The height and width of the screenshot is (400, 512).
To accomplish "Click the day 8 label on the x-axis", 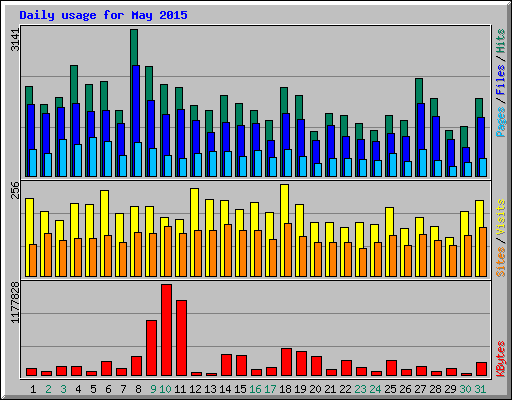I will pyautogui.click(x=138, y=389).
